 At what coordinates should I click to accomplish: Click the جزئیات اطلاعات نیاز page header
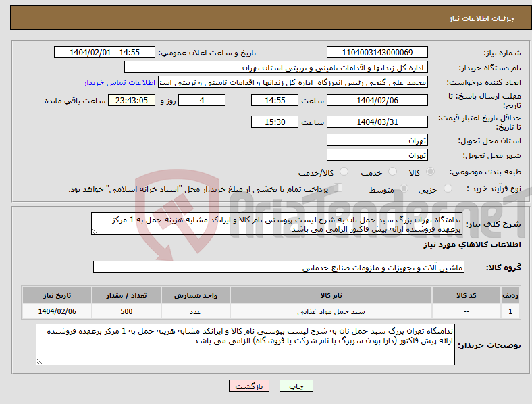tap(482, 18)
